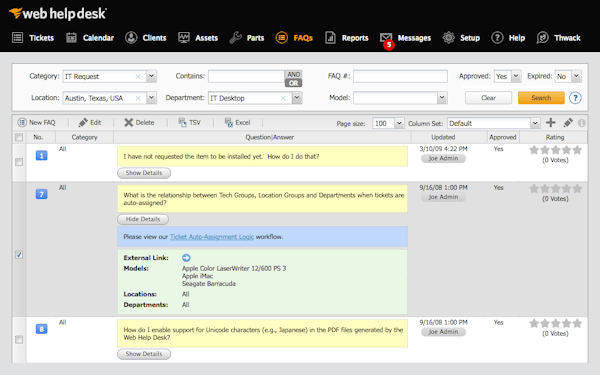
Task: Go to the Calendar menu
Action: pos(98,38)
